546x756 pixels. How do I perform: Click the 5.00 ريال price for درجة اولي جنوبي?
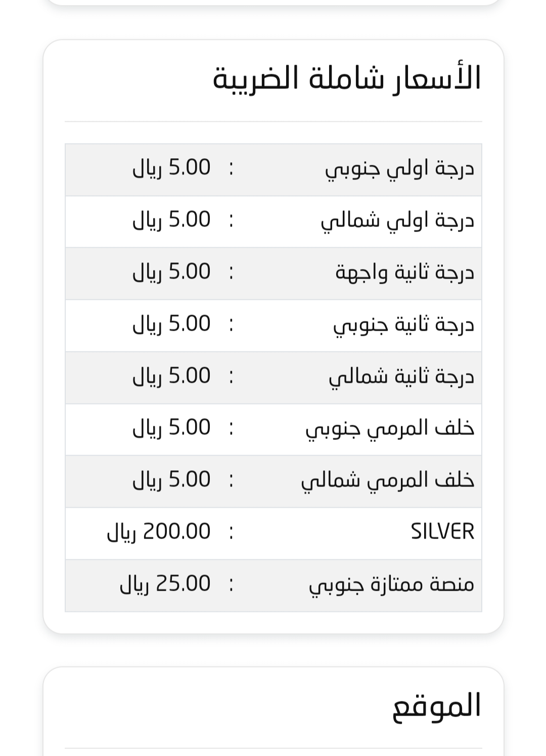[172, 168]
